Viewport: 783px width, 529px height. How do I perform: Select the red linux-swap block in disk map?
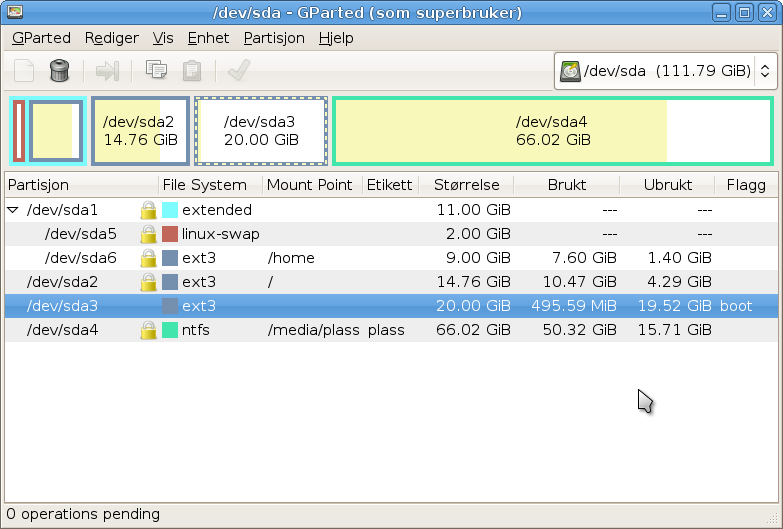point(19,131)
